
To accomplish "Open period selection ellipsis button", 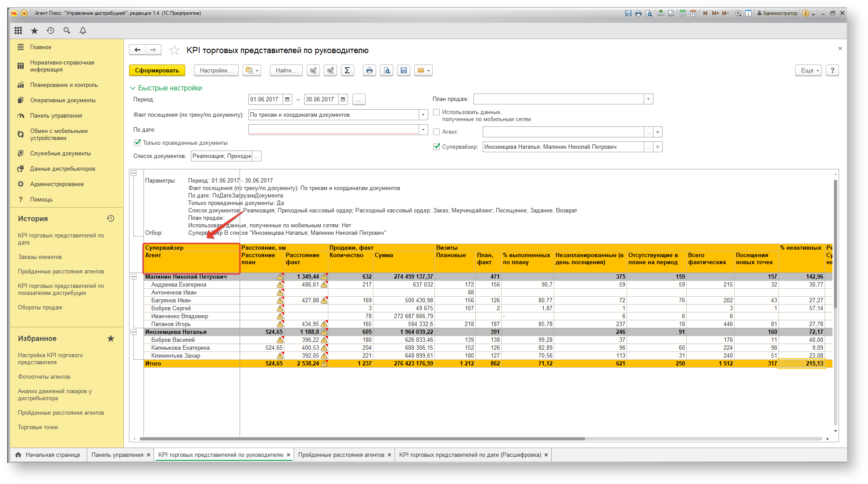I will (x=359, y=99).
